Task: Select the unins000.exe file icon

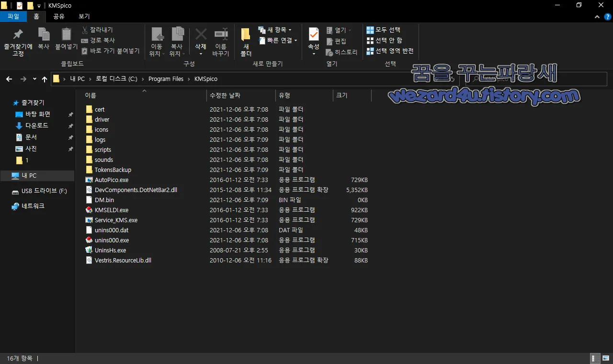Action: click(89, 240)
